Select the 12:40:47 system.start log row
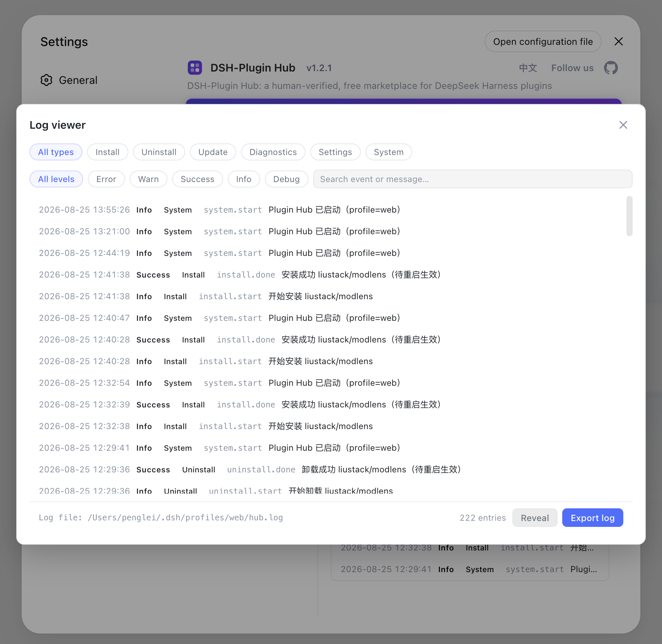Screen dimensions: 662x644 point(327,318)
